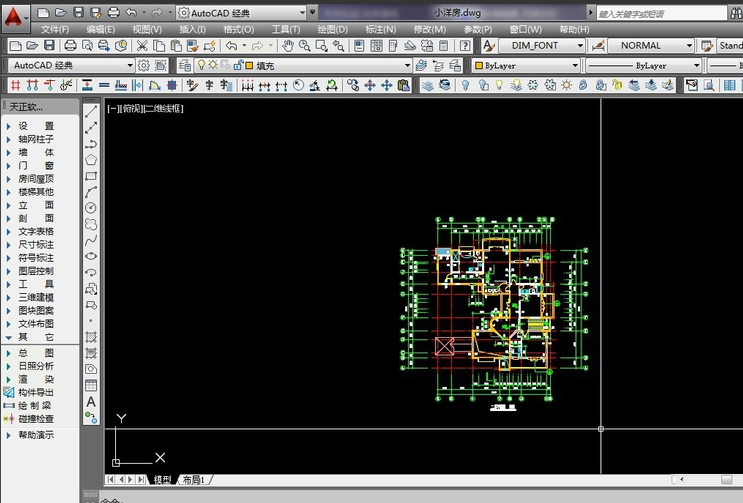743x503 pixels.
Task: Expand the 轴网柱子 tree item
Action: pyautogui.click(x=36, y=139)
